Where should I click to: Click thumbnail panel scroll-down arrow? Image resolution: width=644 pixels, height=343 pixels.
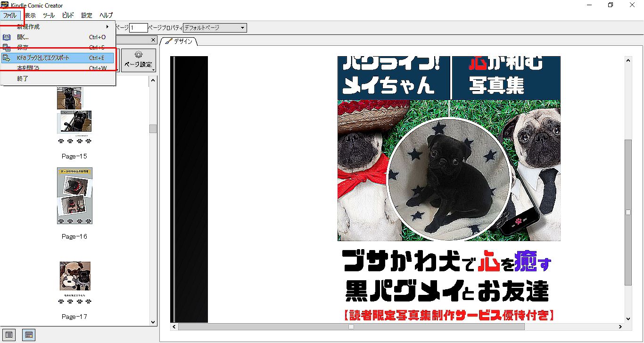pos(153,322)
